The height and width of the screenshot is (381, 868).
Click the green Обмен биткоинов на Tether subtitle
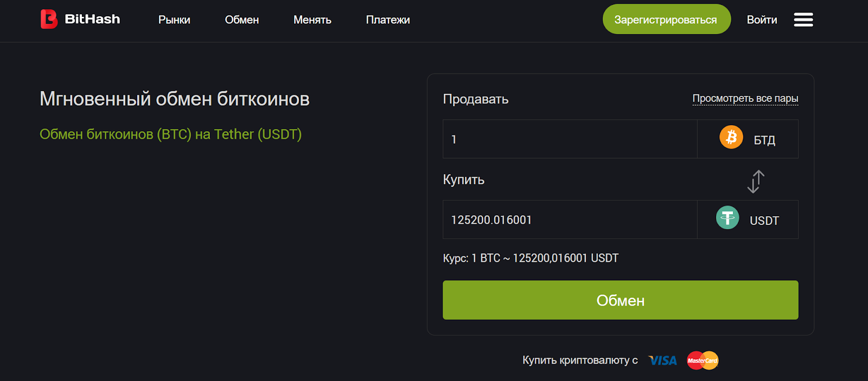(170, 134)
